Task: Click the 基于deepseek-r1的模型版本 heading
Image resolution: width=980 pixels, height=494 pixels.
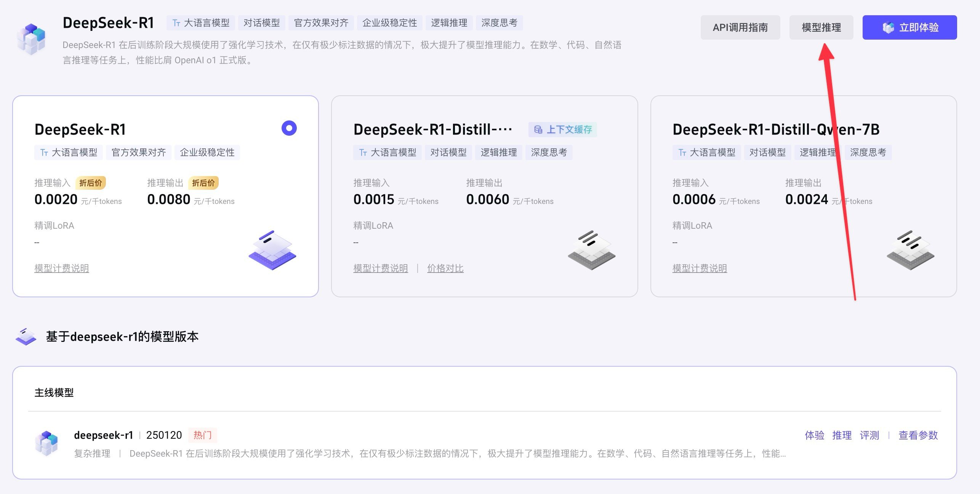Action: 122,337
